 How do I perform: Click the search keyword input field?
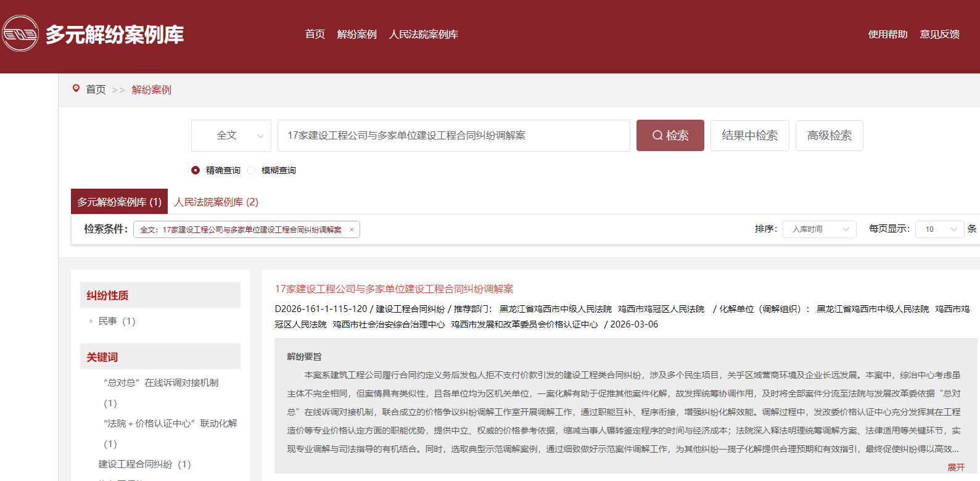pyautogui.click(x=453, y=136)
